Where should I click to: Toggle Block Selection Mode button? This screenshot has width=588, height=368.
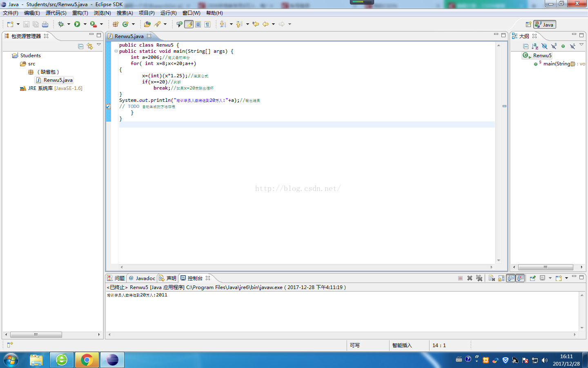coord(198,24)
